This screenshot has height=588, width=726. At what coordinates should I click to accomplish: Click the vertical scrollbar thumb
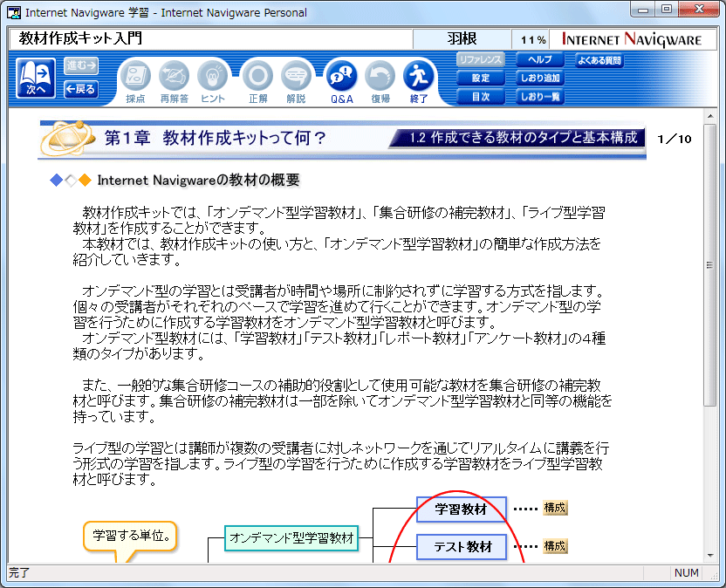(x=709, y=265)
